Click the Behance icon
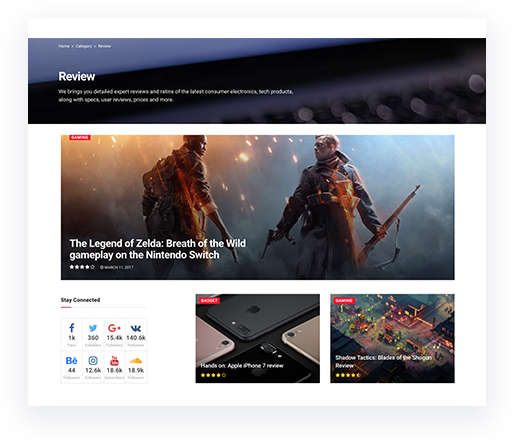Screen dimensions: 514x444 point(71,361)
